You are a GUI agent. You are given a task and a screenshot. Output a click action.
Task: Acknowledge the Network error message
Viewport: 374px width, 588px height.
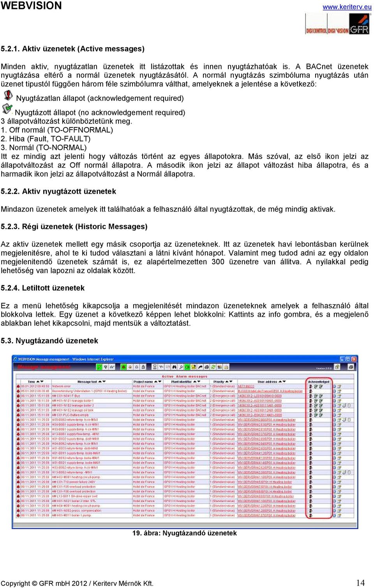point(310,387)
